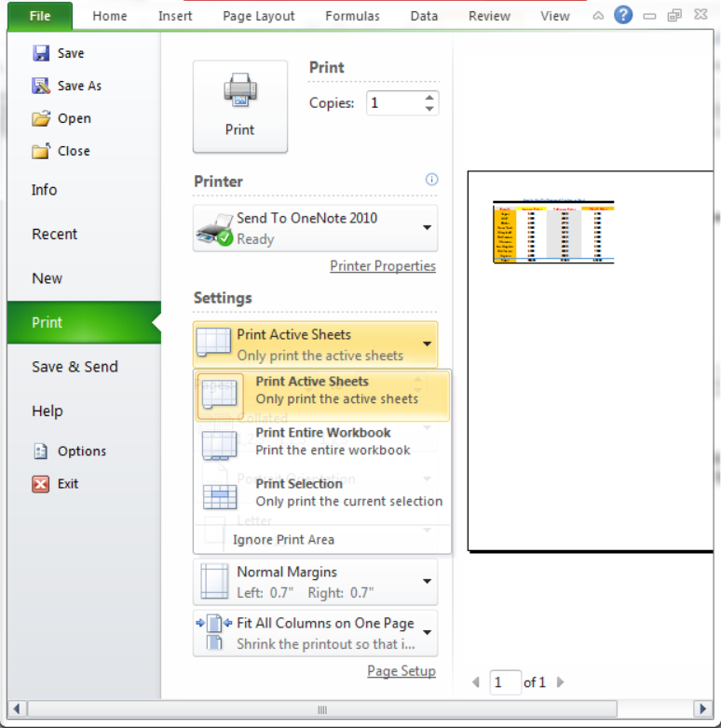Minimize the ribbon with caret icon
Image resolution: width=721 pixels, height=728 pixels.
598,16
